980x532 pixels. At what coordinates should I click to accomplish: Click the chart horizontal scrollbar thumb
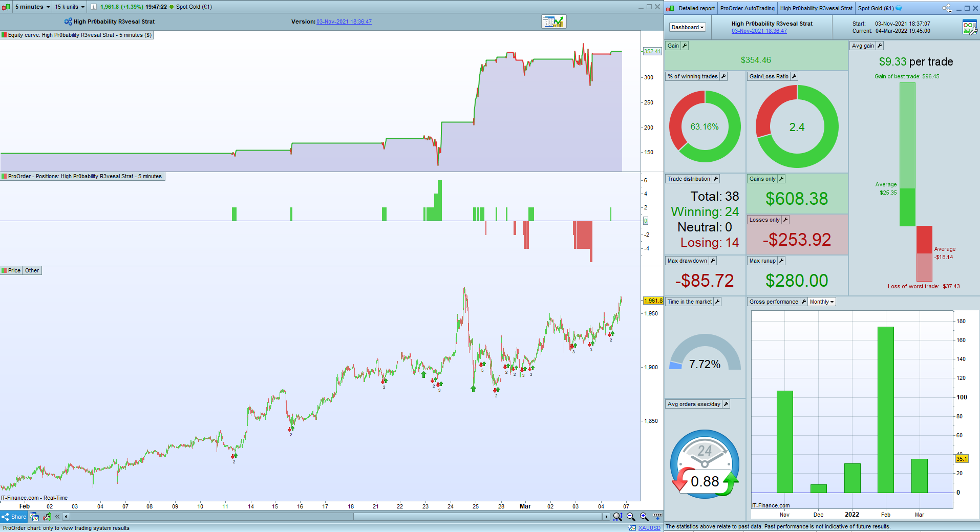[477, 517]
